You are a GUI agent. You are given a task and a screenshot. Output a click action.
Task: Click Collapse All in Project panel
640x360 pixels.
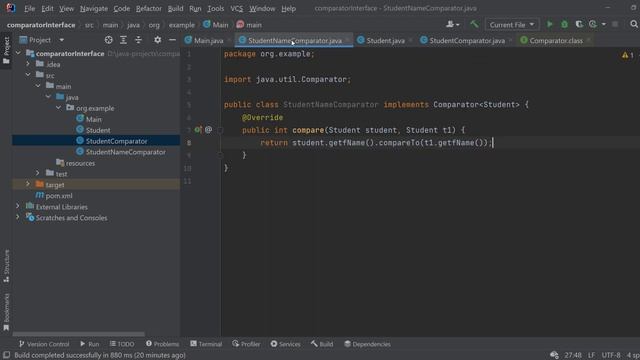click(x=138, y=40)
